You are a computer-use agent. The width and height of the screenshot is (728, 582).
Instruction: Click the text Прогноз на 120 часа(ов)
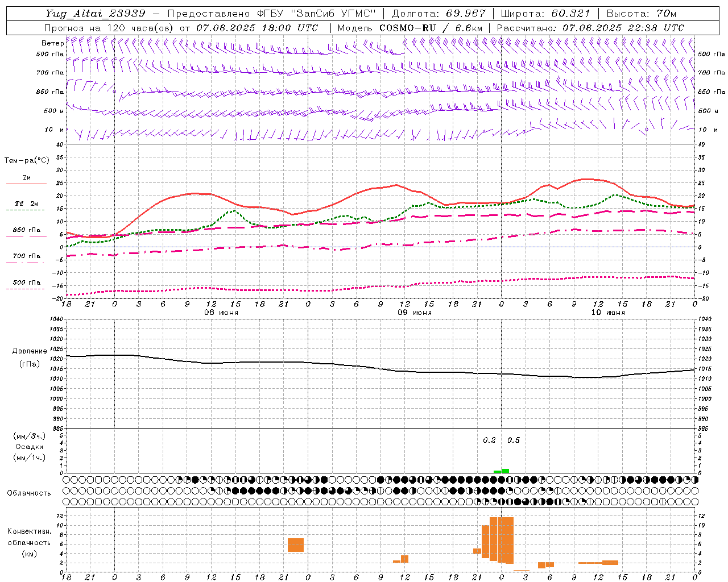point(109,27)
